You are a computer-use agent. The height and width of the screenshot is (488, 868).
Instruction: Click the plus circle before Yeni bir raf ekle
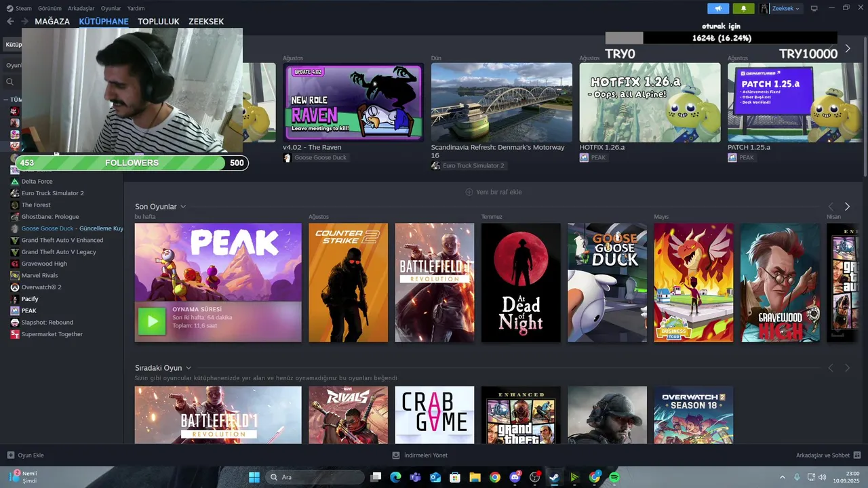pos(469,192)
